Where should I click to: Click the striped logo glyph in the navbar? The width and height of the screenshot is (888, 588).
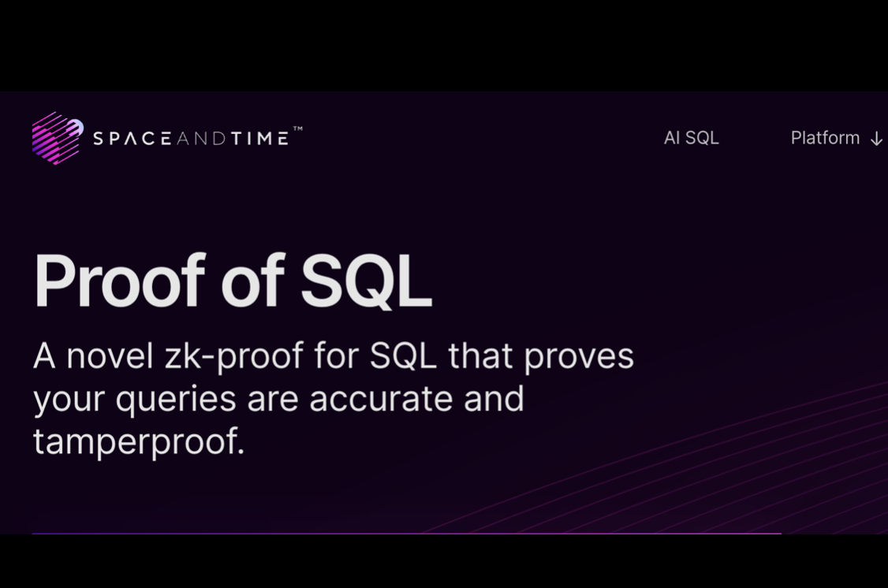55,138
